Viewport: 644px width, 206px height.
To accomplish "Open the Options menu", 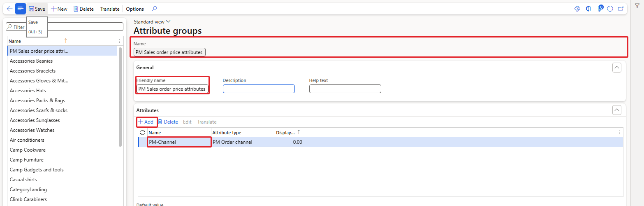I will pyautogui.click(x=135, y=9).
